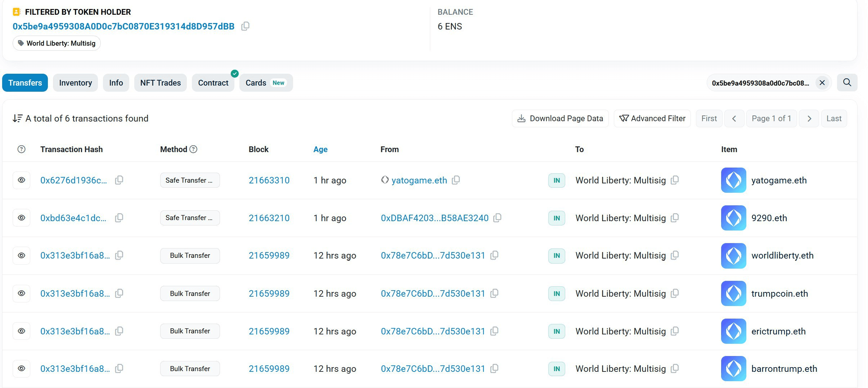Toggle preview eye in erictrump.eth row

[21, 331]
